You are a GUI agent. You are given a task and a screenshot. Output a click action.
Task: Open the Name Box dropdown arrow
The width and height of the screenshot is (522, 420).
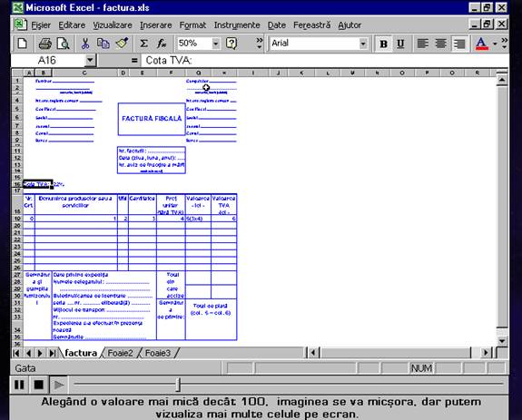coord(90,61)
